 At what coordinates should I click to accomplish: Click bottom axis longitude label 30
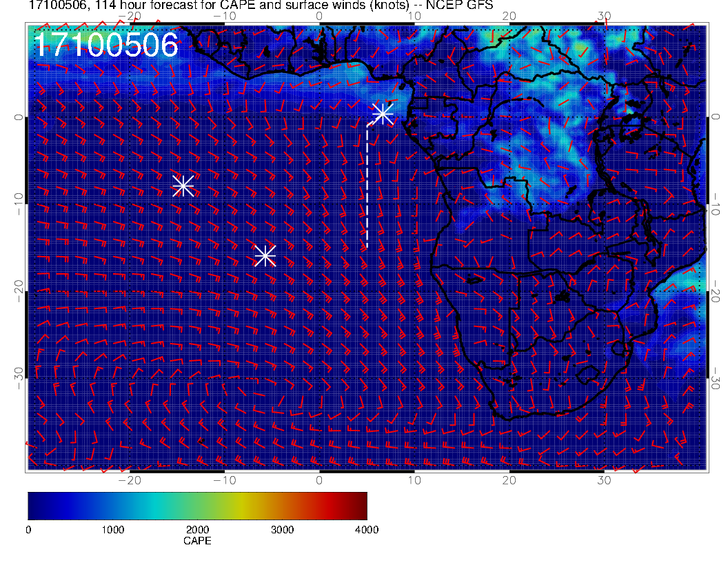click(x=604, y=480)
